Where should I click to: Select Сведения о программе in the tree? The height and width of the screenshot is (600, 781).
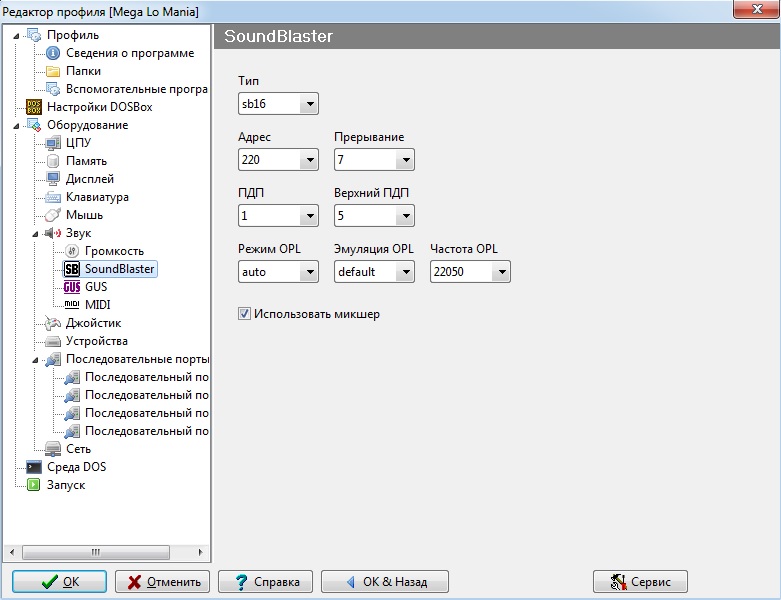pos(130,53)
